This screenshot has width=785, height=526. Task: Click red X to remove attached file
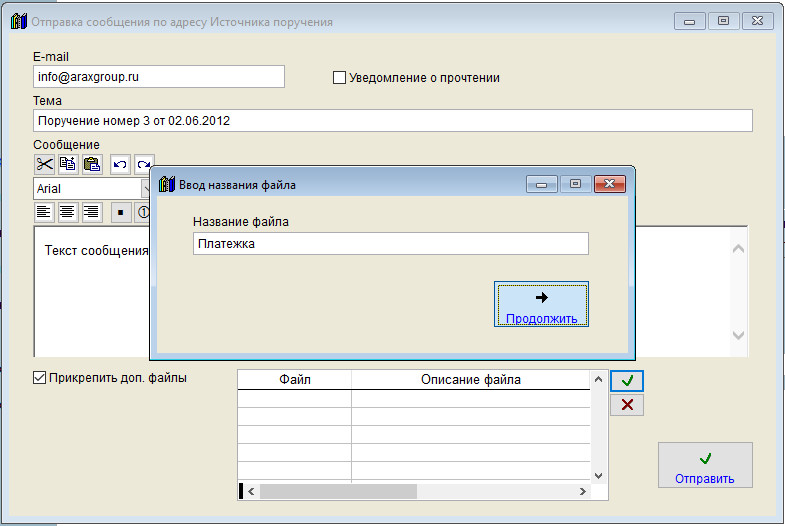[627, 405]
